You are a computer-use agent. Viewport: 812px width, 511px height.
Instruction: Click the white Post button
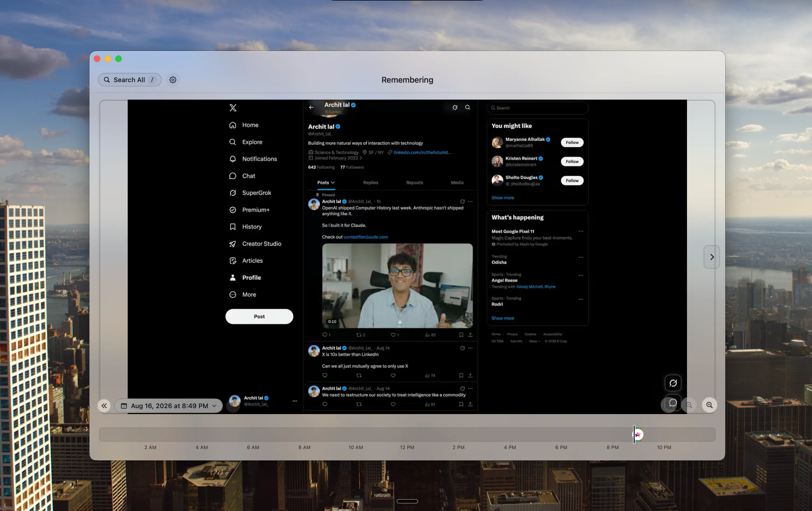(259, 317)
